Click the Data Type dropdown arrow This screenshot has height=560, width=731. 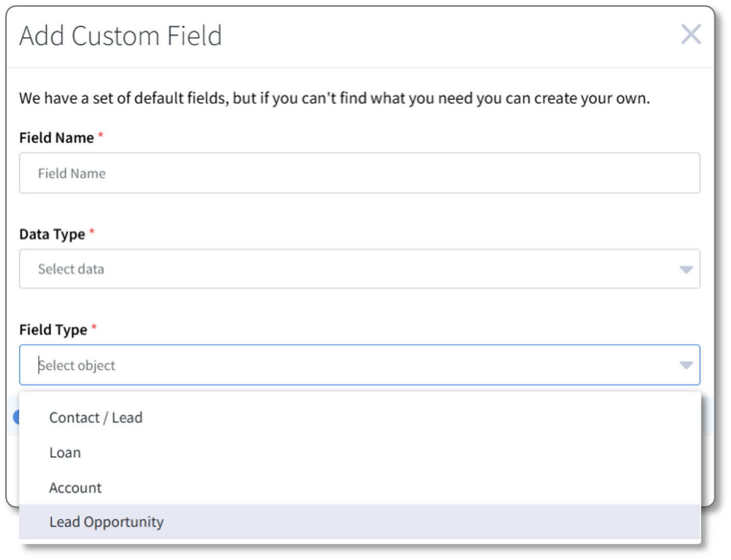point(686,269)
